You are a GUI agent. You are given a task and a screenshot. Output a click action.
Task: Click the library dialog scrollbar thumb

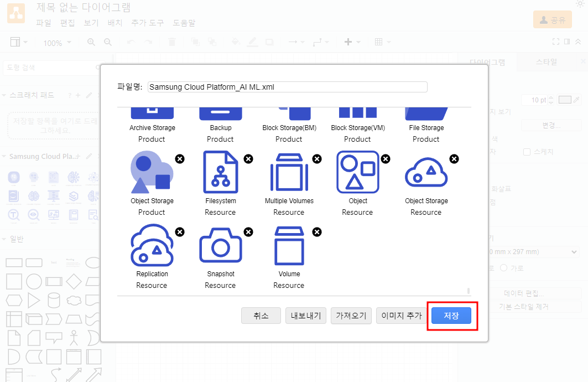(469, 291)
